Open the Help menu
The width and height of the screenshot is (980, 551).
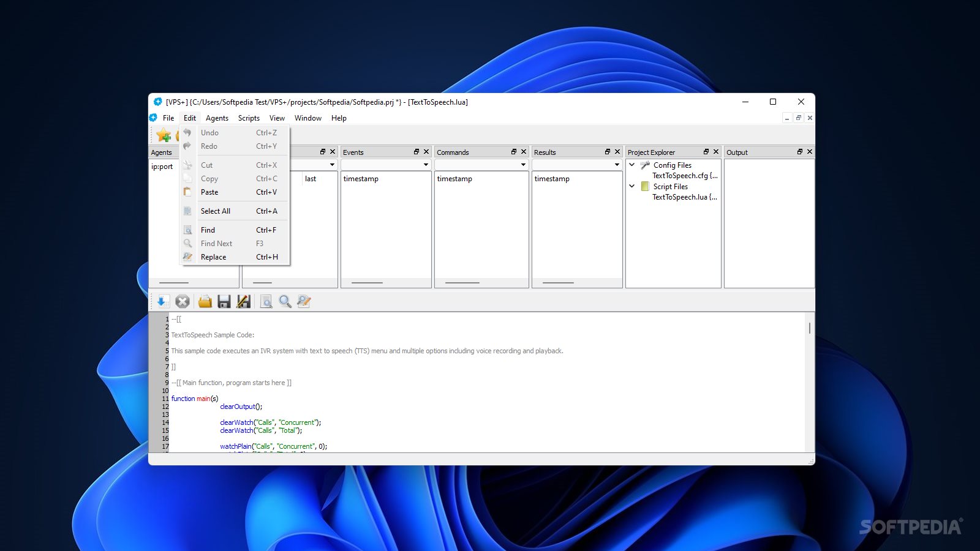[339, 118]
